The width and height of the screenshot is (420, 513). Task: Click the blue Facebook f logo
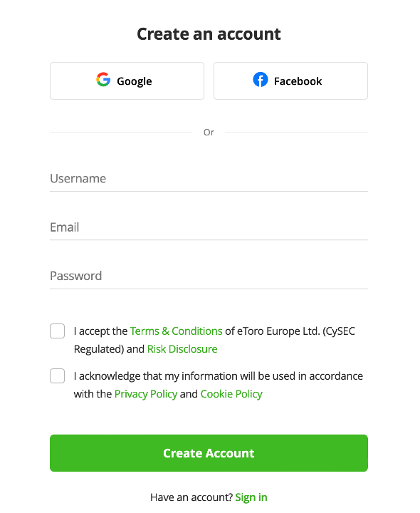coord(261,80)
